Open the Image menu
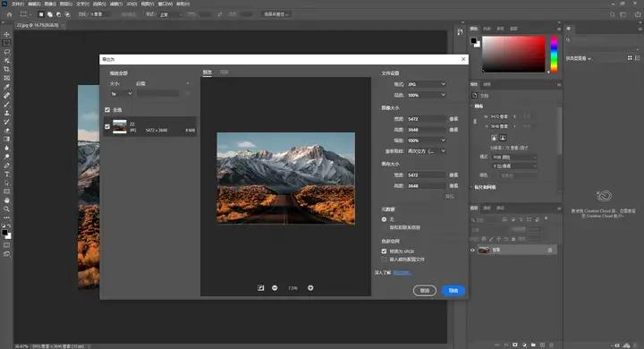The height and width of the screenshot is (349, 644). click(50, 4)
